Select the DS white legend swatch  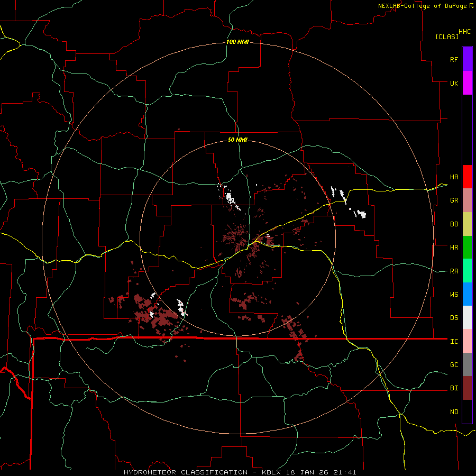pyautogui.click(x=467, y=317)
